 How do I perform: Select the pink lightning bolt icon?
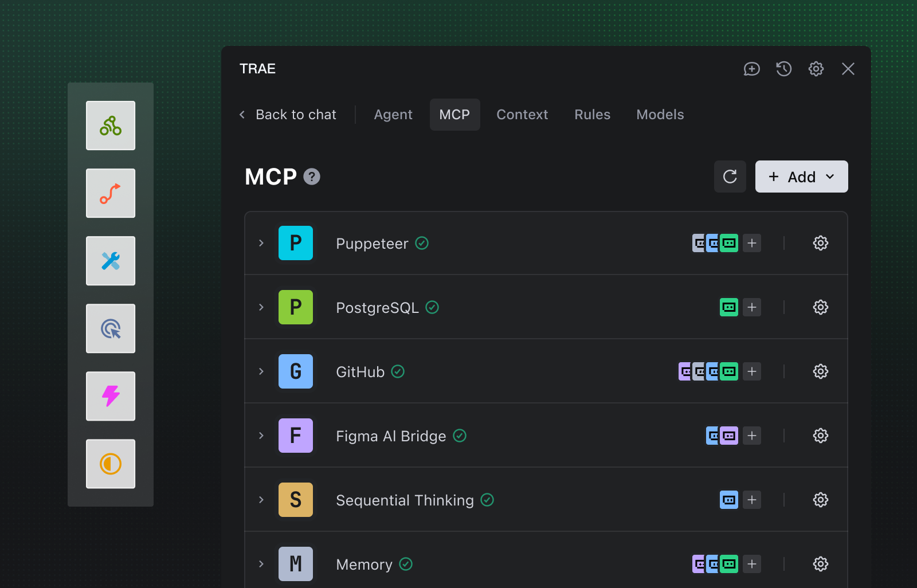[111, 396]
